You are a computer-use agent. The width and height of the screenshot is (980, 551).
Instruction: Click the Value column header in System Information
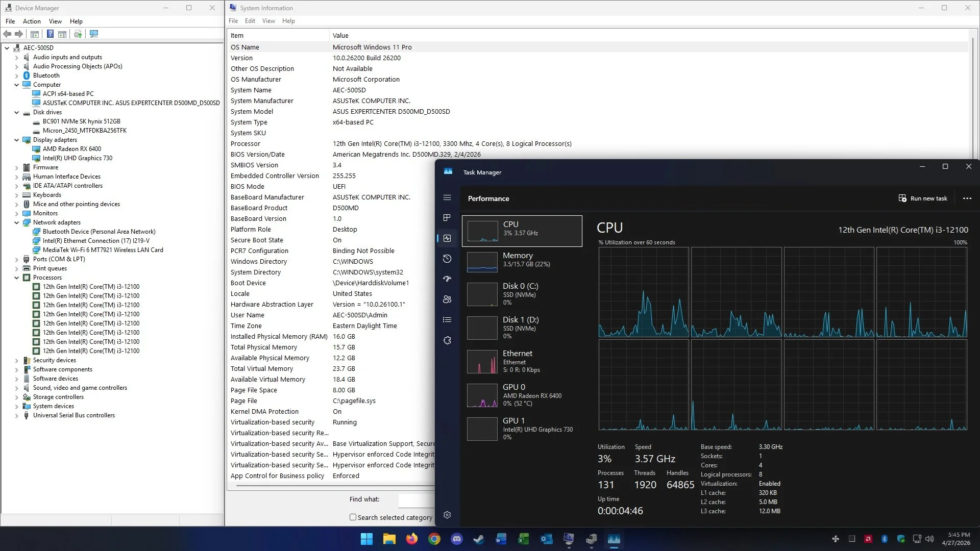648,36
